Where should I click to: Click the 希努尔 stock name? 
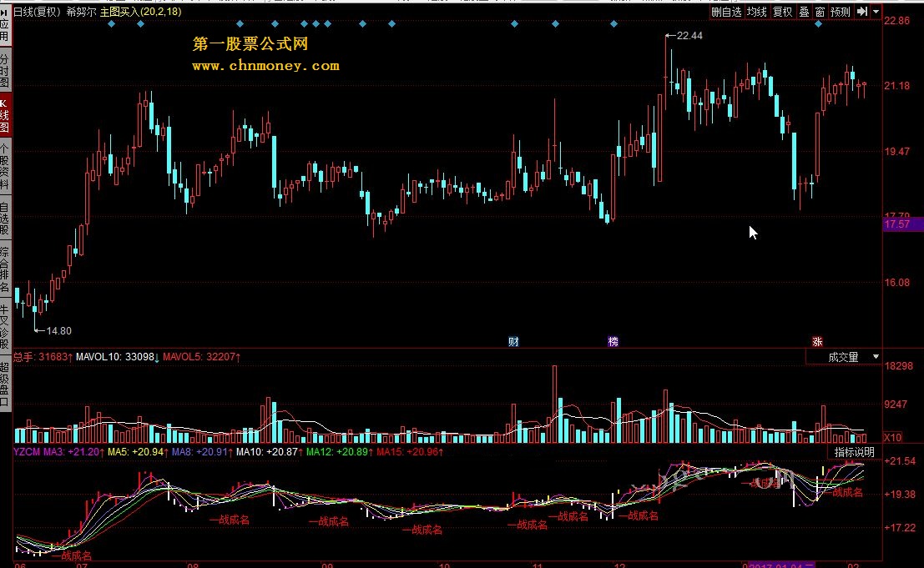[x=81, y=12]
